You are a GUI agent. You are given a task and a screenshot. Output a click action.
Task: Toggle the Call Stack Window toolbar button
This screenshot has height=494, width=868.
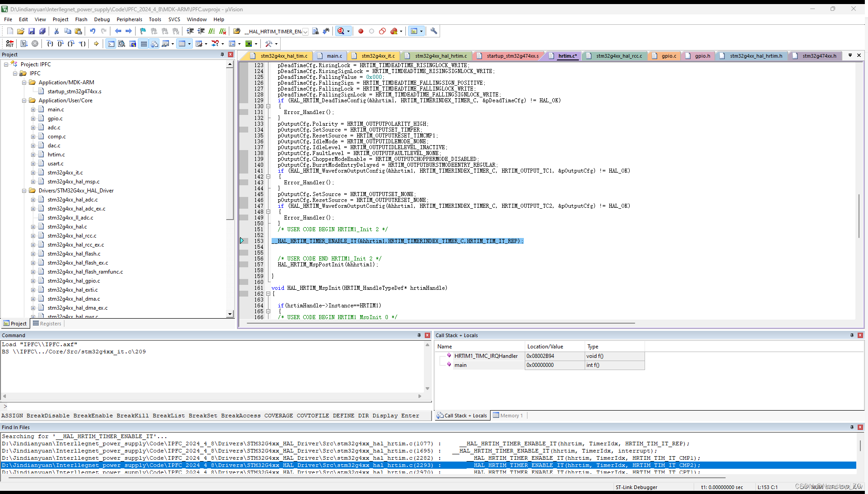(x=155, y=44)
